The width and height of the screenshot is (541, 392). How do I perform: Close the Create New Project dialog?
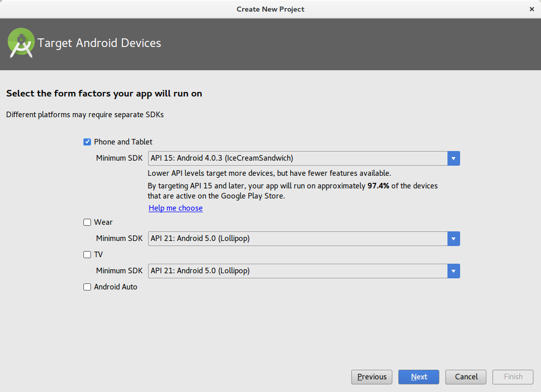click(532, 9)
